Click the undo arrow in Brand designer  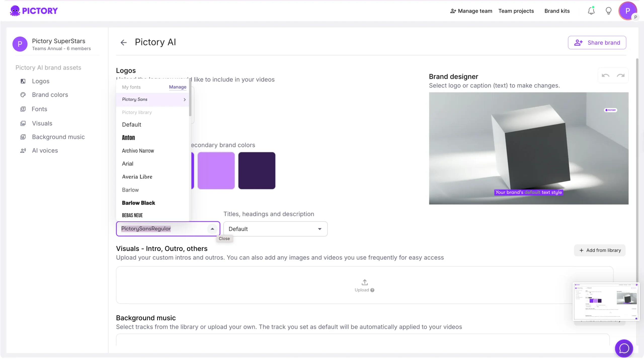[605, 76]
